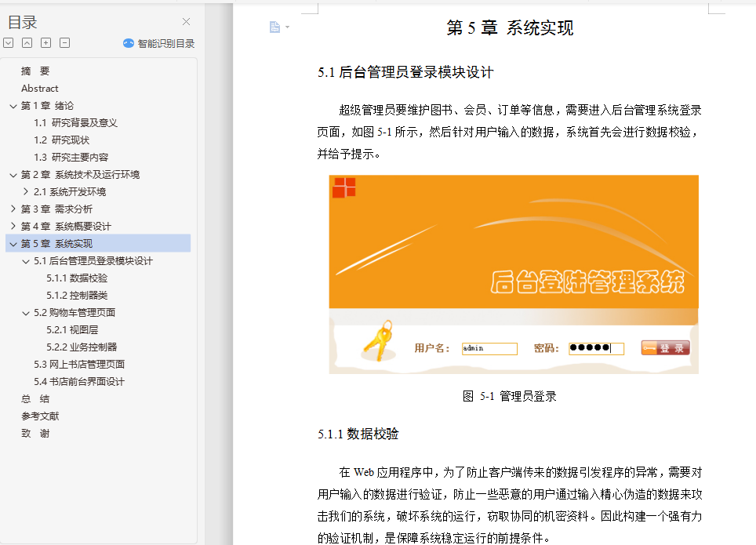Open 参考文献 in outline

(40, 416)
